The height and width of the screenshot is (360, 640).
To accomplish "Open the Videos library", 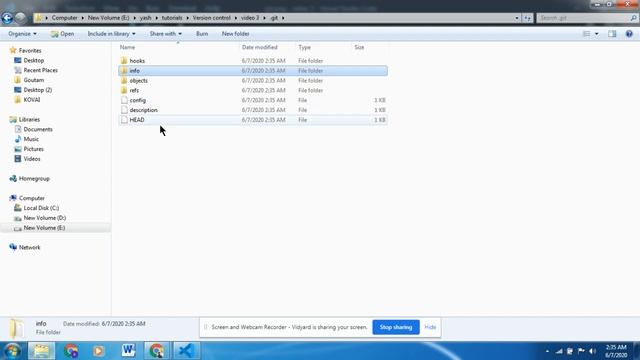I will pyautogui.click(x=32, y=159).
